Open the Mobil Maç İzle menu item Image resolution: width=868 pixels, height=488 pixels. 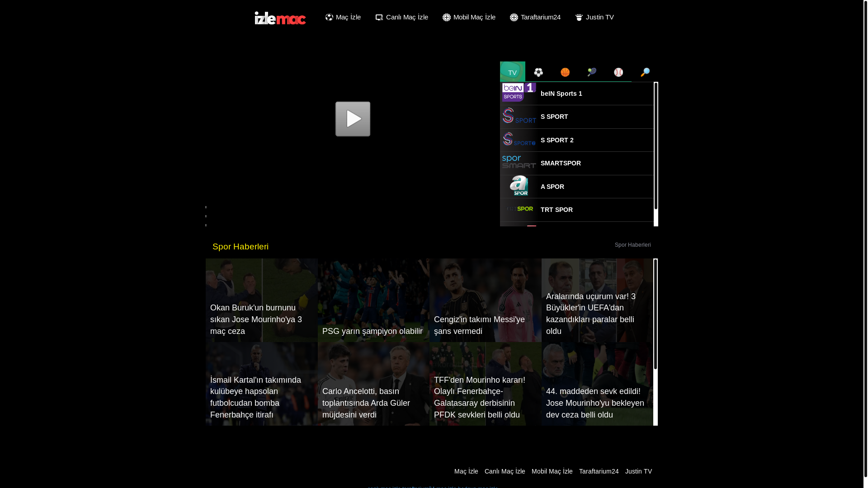coord(469,17)
